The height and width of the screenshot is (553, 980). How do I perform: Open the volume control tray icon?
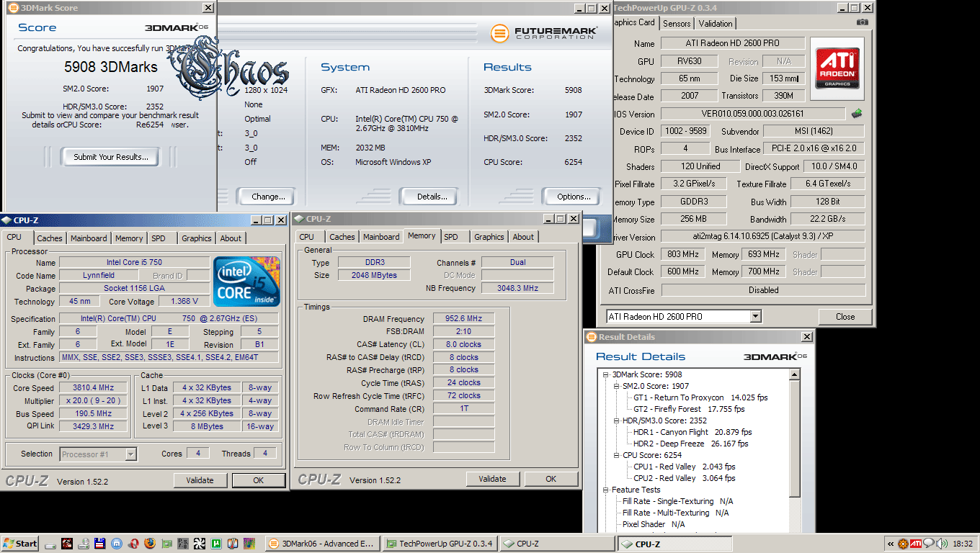(x=941, y=544)
